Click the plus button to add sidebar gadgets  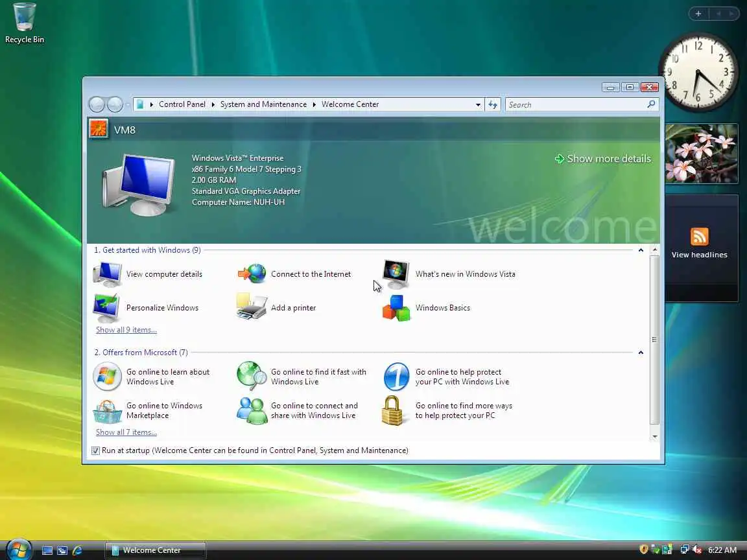698,14
